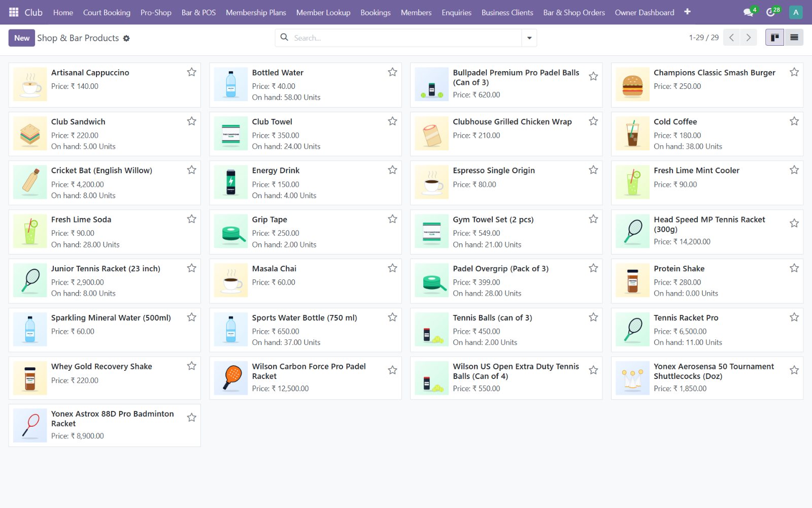The width and height of the screenshot is (812, 508).
Task: Click inside the Search input field
Action: click(406, 38)
